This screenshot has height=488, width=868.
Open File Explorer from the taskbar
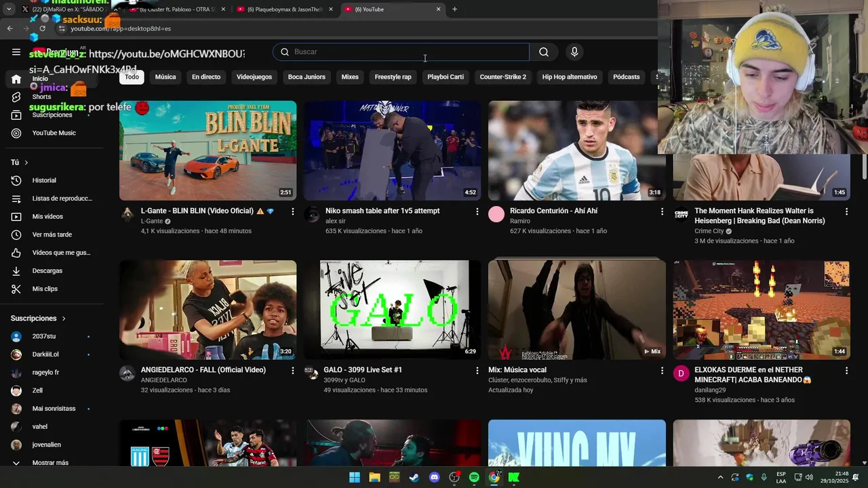[374, 477]
